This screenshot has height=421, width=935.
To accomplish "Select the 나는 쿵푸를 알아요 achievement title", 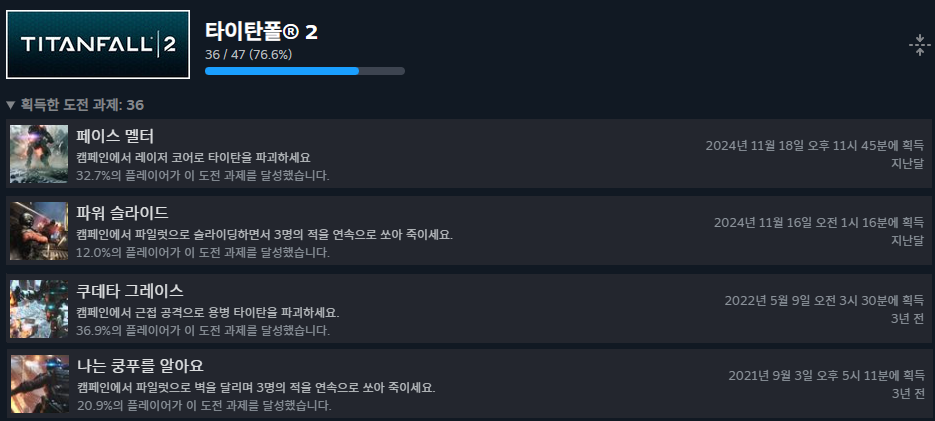I will [x=141, y=366].
